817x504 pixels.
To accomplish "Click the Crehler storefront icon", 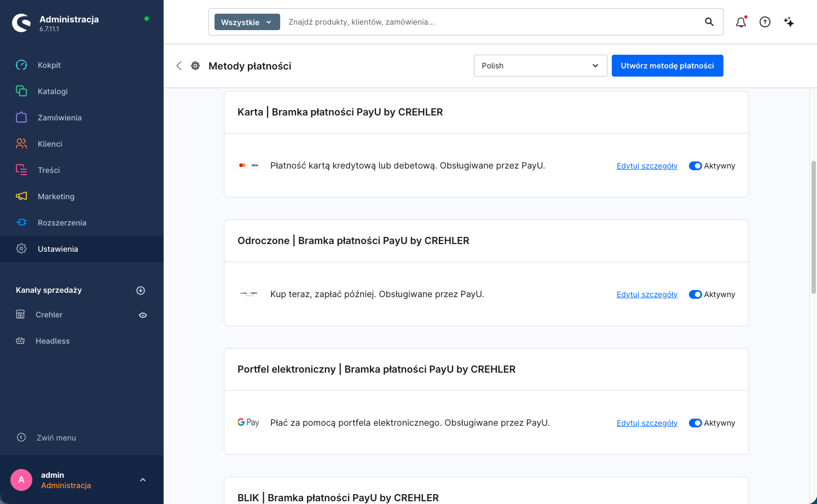I will (20, 315).
